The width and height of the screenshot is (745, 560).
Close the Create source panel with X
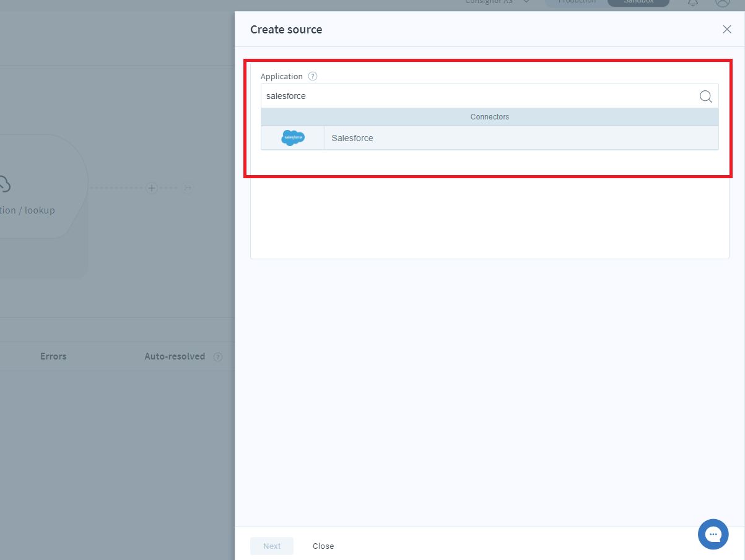727,29
